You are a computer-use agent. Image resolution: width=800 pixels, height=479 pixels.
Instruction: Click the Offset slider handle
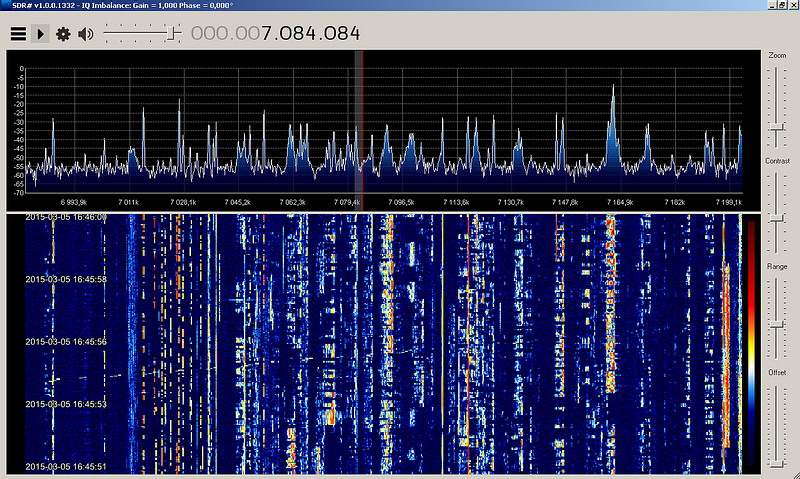[777, 464]
